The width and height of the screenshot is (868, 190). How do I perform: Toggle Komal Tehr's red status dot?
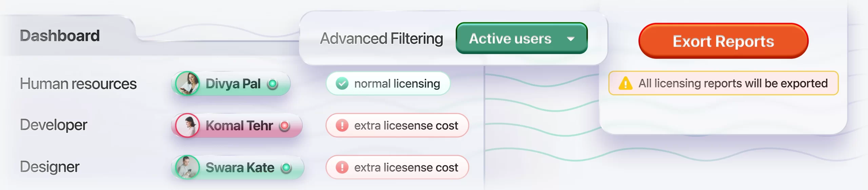285,126
